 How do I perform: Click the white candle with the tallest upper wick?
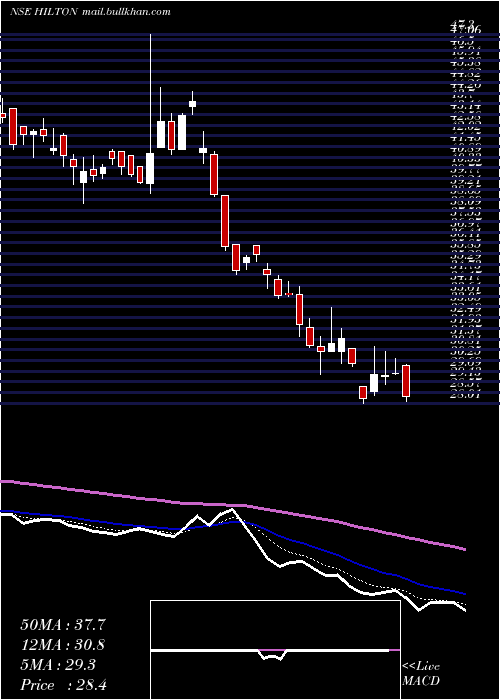click(150, 168)
